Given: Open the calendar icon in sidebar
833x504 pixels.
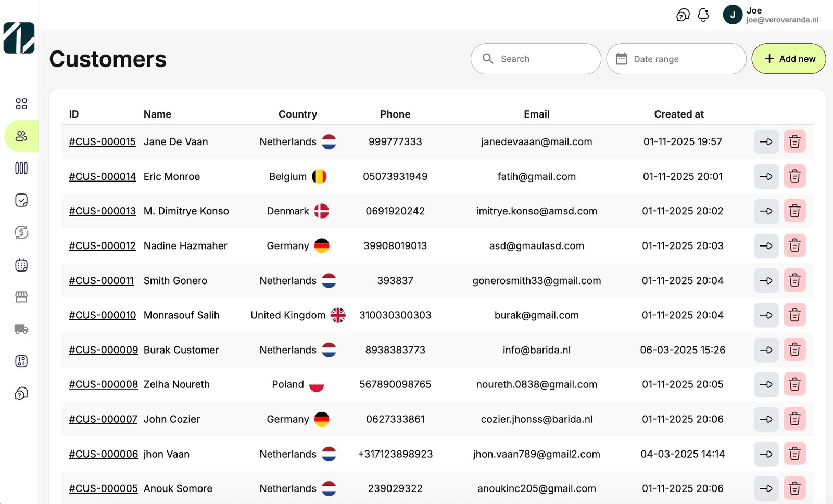Looking at the screenshot, I should pos(21,265).
